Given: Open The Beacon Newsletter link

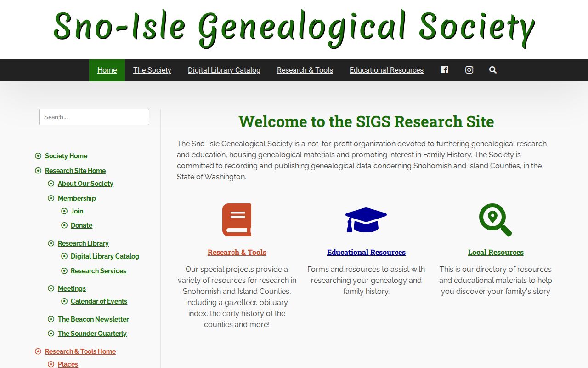Looking at the screenshot, I should [93, 319].
